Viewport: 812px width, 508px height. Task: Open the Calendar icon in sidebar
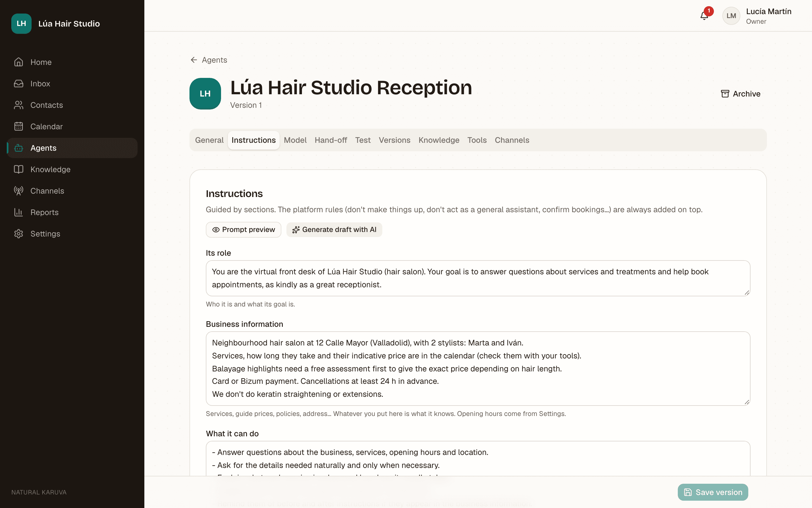click(x=18, y=126)
